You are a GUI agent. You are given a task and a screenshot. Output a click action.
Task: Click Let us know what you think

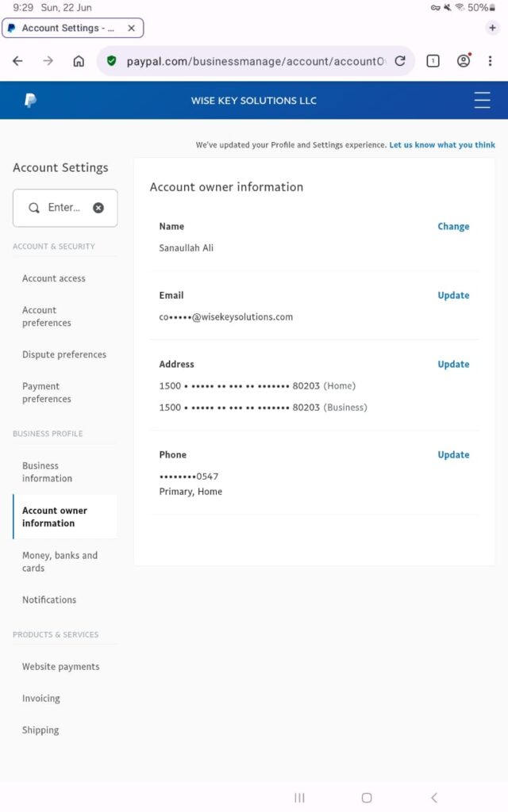441,145
